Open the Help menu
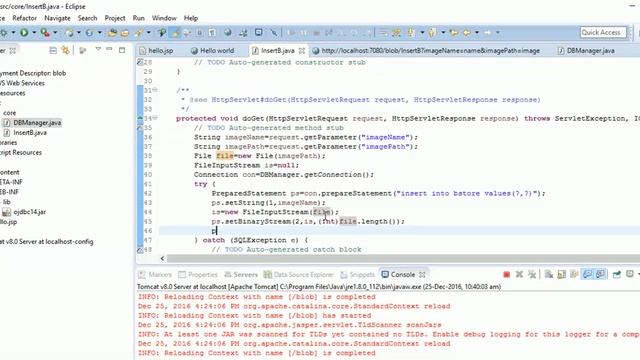Image resolution: width=640 pixels, height=360 pixels. (191, 18)
